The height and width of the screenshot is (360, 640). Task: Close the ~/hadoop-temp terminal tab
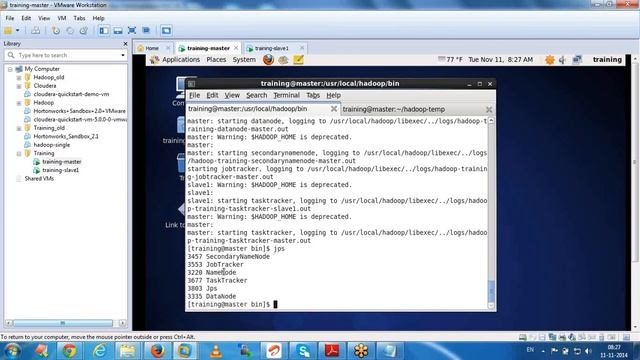pyautogui.click(x=489, y=109)
